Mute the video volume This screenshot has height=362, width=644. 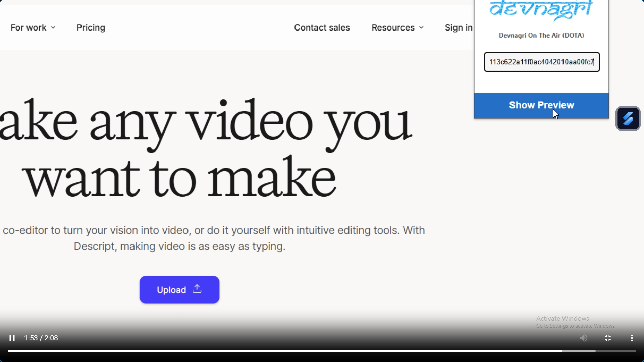pos(584,338)
